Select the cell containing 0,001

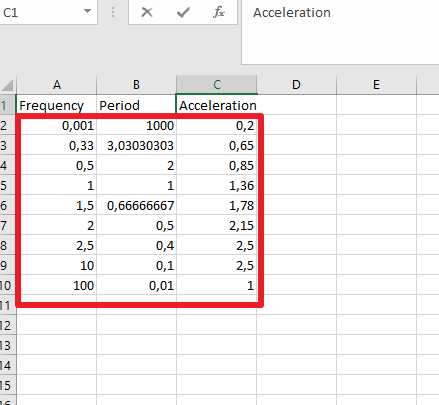point(56,125)
